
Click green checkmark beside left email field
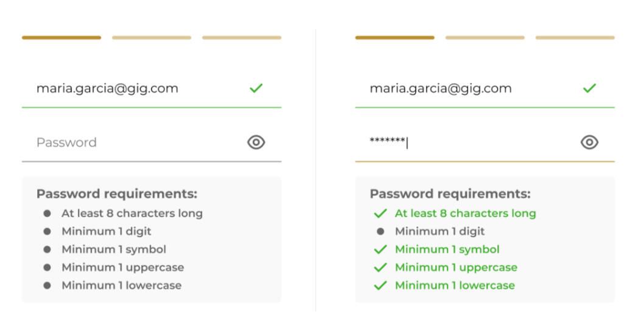click(256, 88)
